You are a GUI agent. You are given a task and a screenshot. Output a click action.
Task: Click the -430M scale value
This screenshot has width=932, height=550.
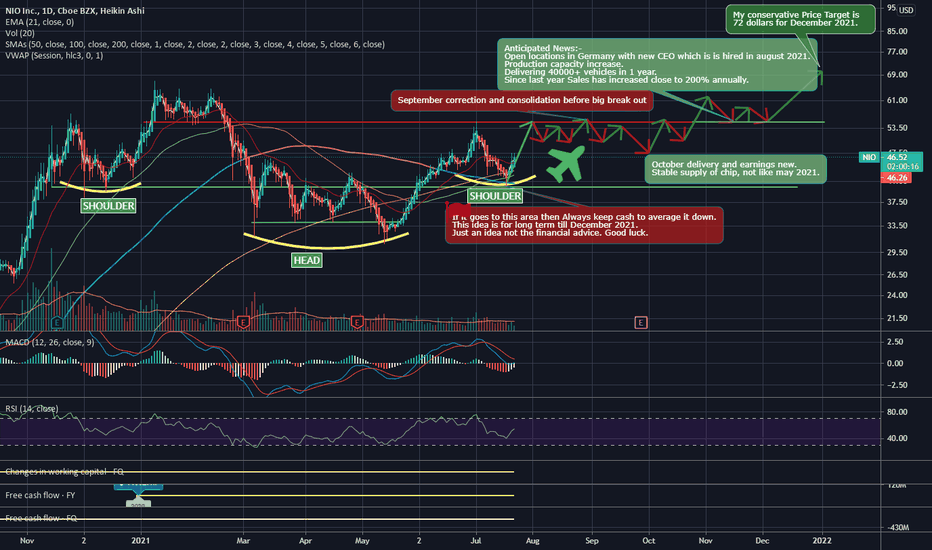[x=898, y=527]
